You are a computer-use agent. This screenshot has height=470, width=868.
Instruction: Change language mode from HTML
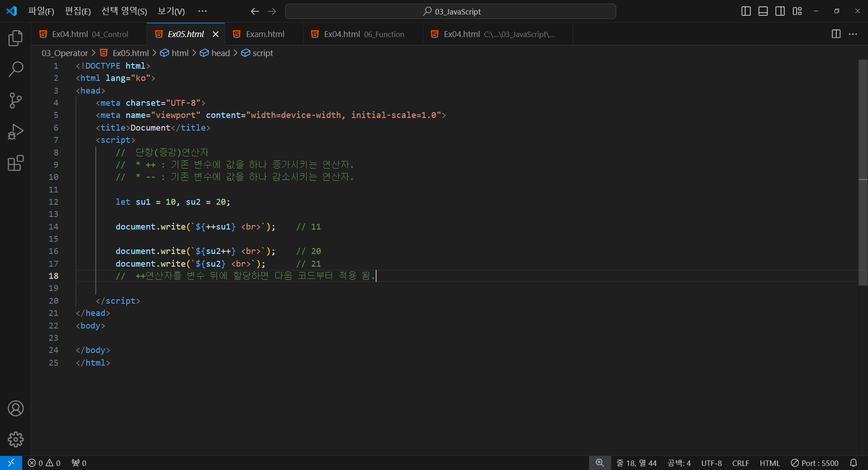click(x=769, y=463)
